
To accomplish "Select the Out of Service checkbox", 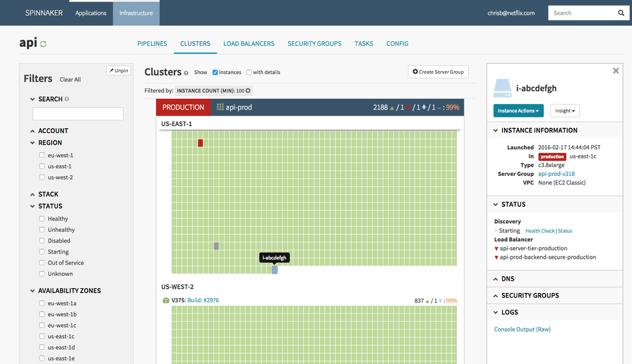I will [x=42, y=262].
